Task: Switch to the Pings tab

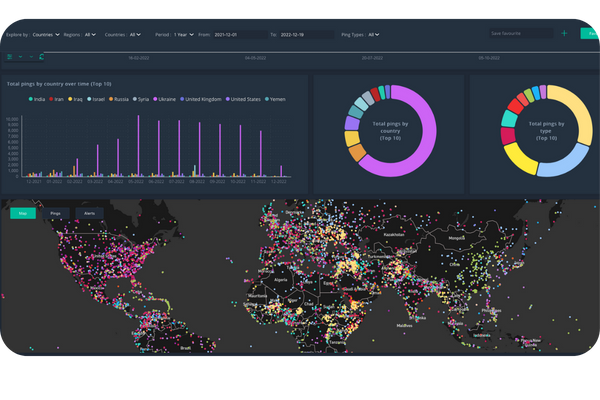Action: 55,213
